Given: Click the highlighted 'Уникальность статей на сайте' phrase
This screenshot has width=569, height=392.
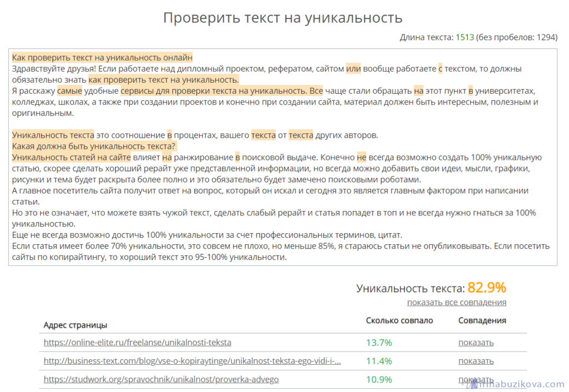Looking at the screenshot, I should [71, 158].
